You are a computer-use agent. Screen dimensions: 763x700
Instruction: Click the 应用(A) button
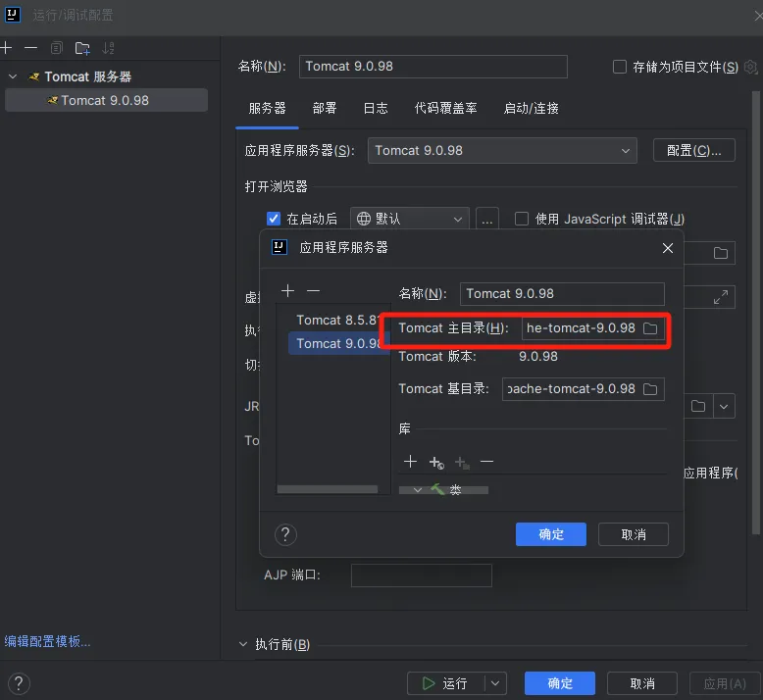coord(725,683)
